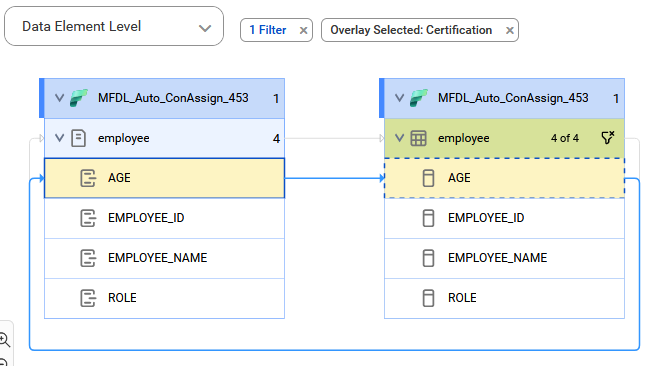This screenshot has height=366, width=657.
Task: Click the 1 Filter label
Action: click(268, 30)
